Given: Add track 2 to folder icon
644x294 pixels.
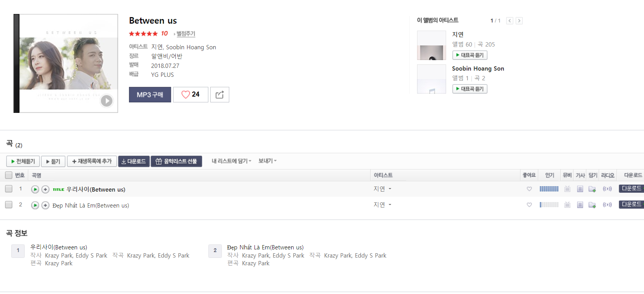Looking at the screenshot, I should click(x=592, y=205).
